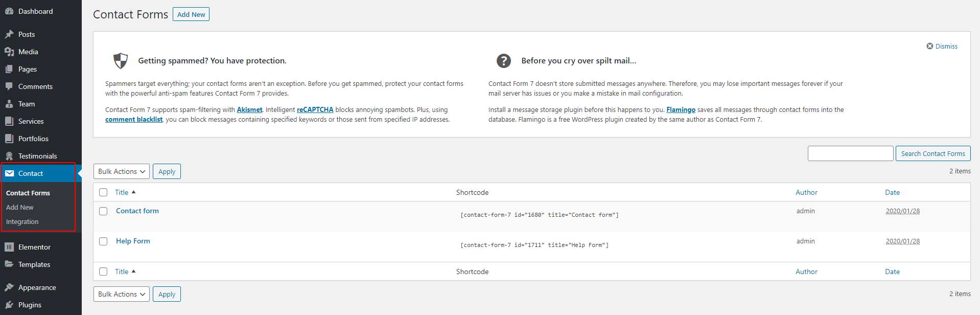Open the Flamingo plugin link
Viewport: 980px width, 315px height.
pyautogui.click(x=681, y=109)
